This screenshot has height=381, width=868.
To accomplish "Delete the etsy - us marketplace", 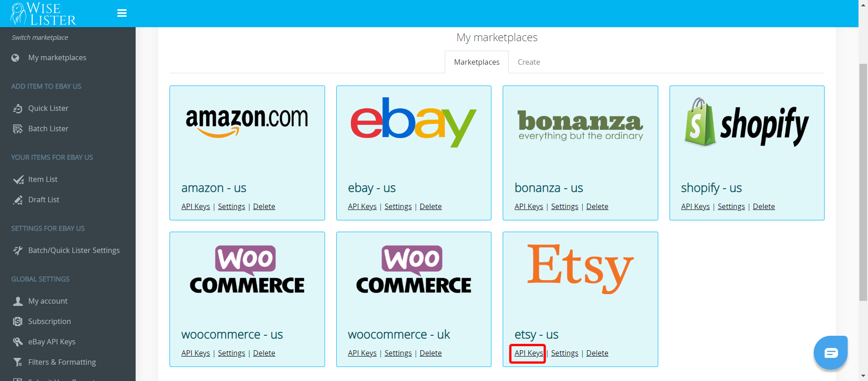I will point(597,353).
